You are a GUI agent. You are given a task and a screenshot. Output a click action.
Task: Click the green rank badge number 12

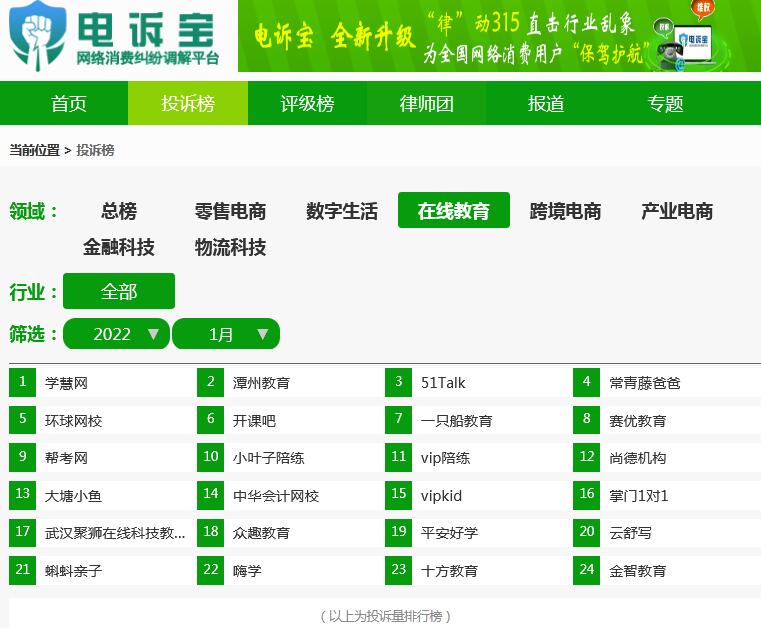coord(586,457)
